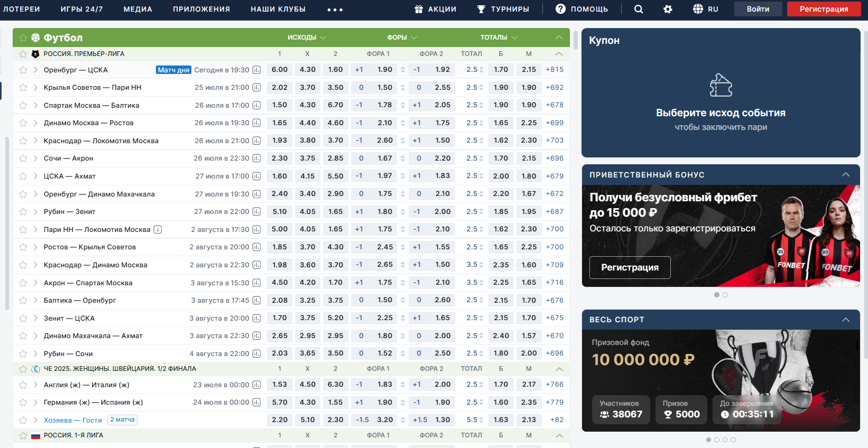This screenshot has width=868, height=448.
Task: Open the Тоталы dropdown
Action: 498,38
